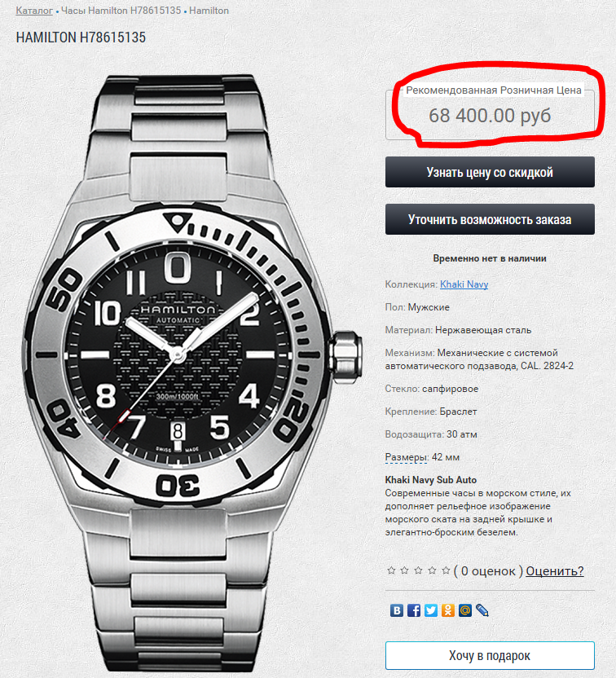The width and height of the screenshot is (616, 678).
Task: Click the Оценить? rating link
Action: tap(555, 570)
